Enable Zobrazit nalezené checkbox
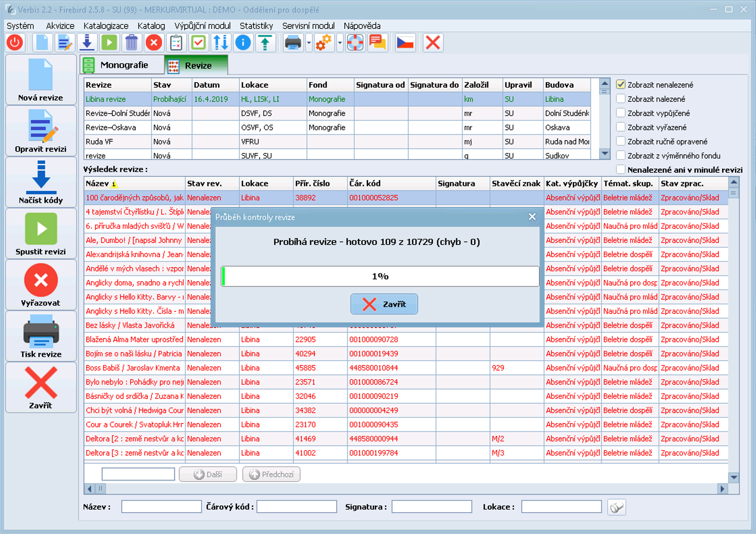 620,99
